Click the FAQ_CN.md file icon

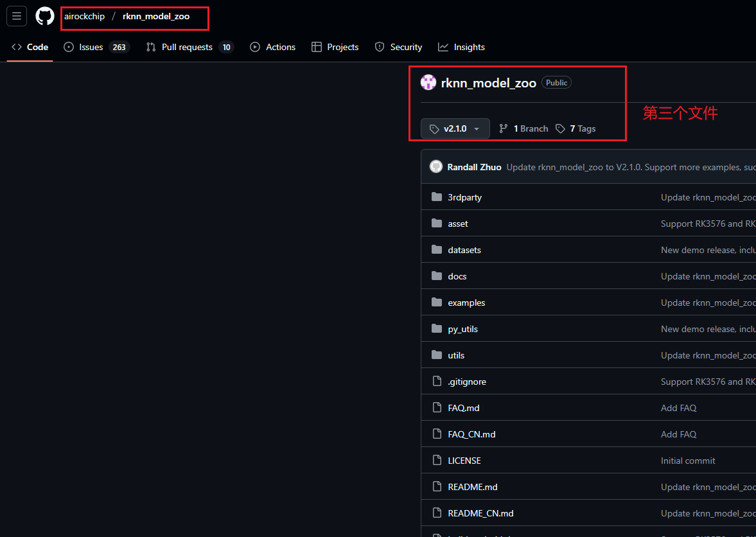point(437,434)
